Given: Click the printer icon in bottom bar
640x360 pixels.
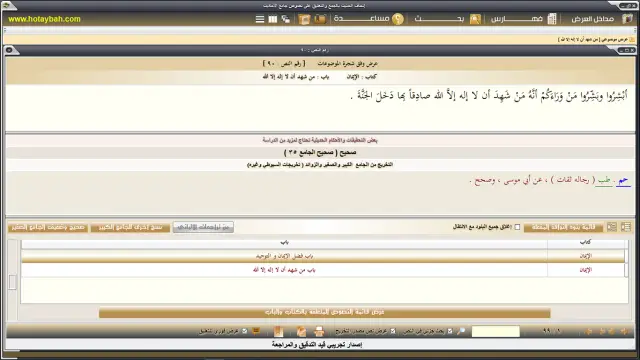Looking at the screenshot, I should (319, 331).
